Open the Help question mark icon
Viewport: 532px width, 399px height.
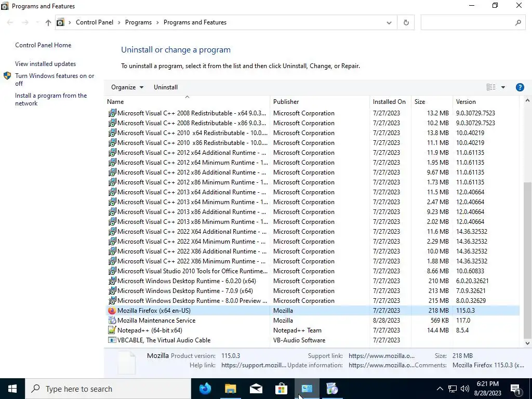tap(520, 87)
